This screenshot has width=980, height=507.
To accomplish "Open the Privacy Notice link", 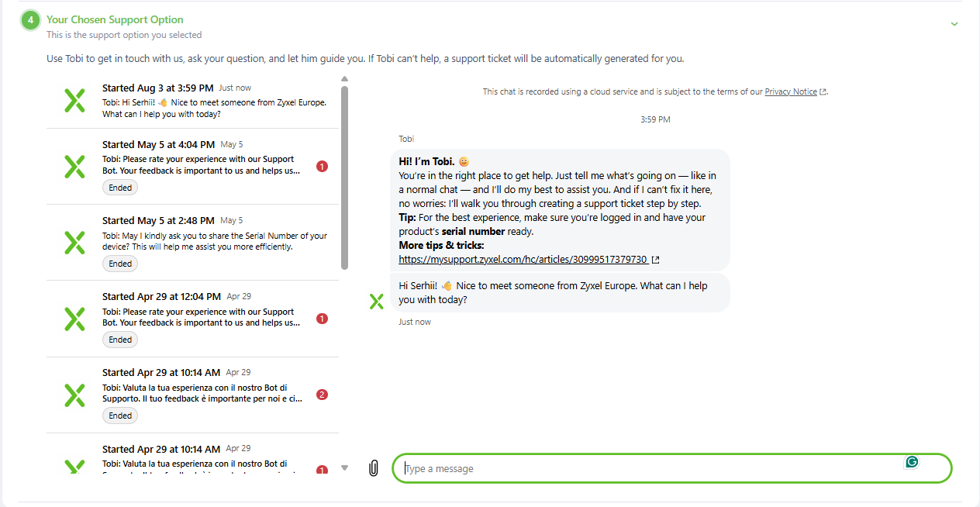I will 791,91.
